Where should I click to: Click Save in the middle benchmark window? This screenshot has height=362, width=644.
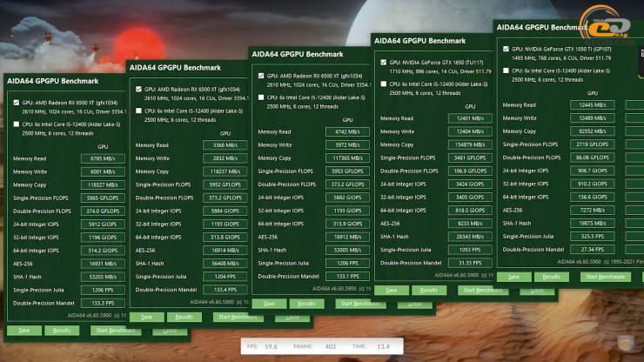click(x=269, y=304)
